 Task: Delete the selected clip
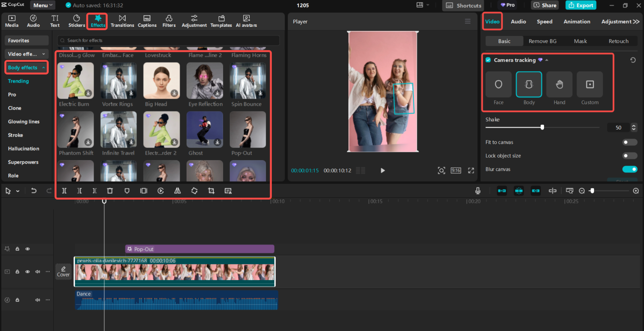pos(110,191)
